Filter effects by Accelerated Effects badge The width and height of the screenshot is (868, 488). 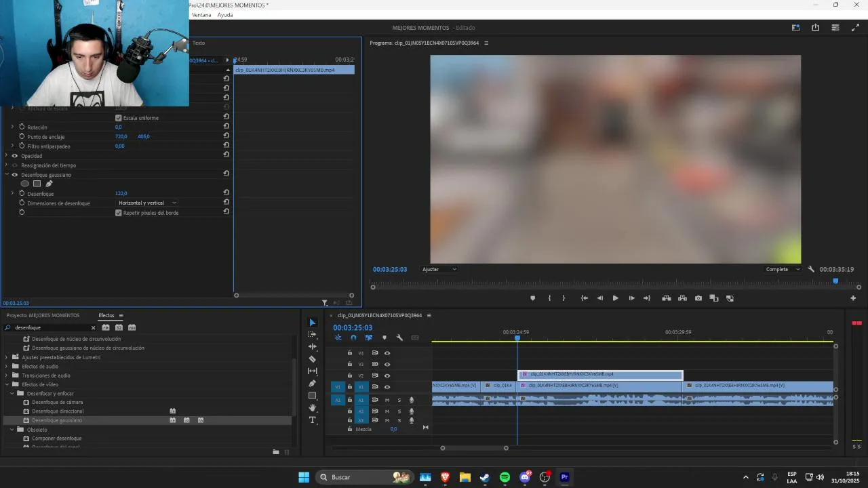pos(106,327)
